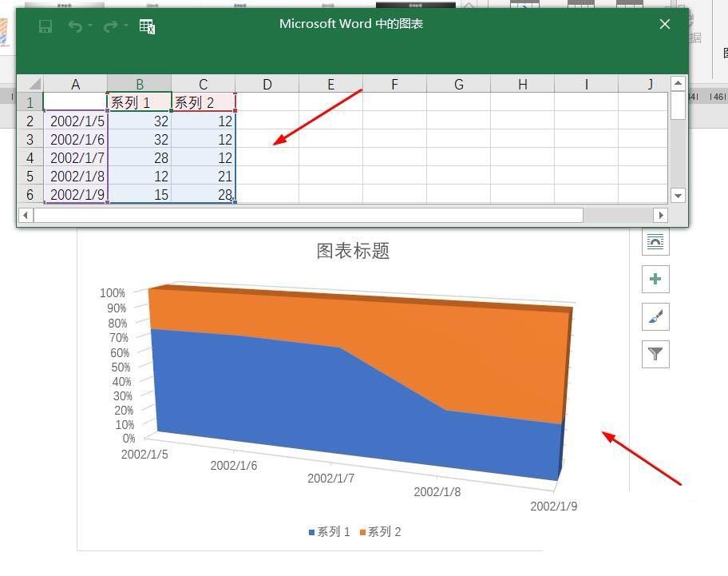728x576 pixels.
Task: Click the horizontal scroll right arrow
Action: [x=660, y=215]
